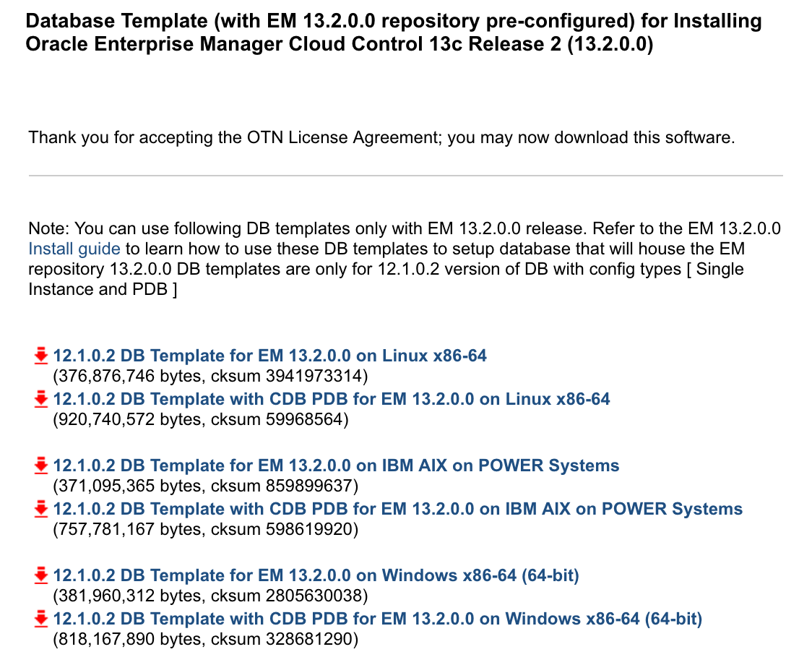The height and width of the screenshot is (665, 812).
Task: Click download icon for Windows x86-64 DB Template
Action: (x=41, y=576)
